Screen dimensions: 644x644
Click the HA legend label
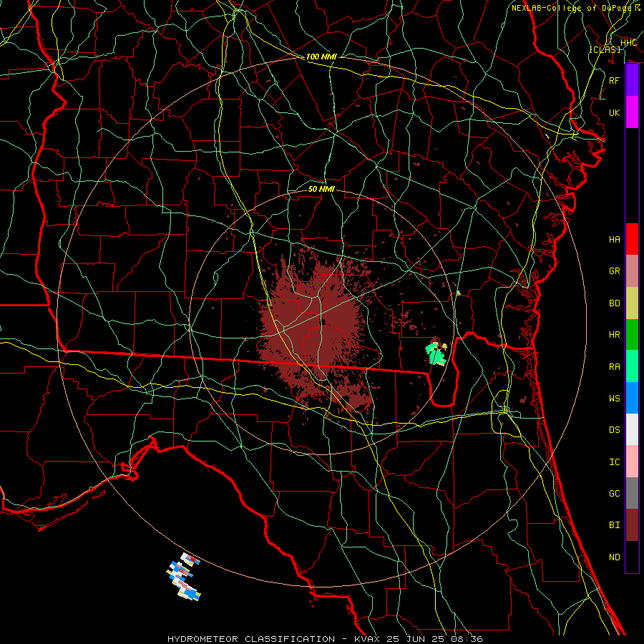615,239
